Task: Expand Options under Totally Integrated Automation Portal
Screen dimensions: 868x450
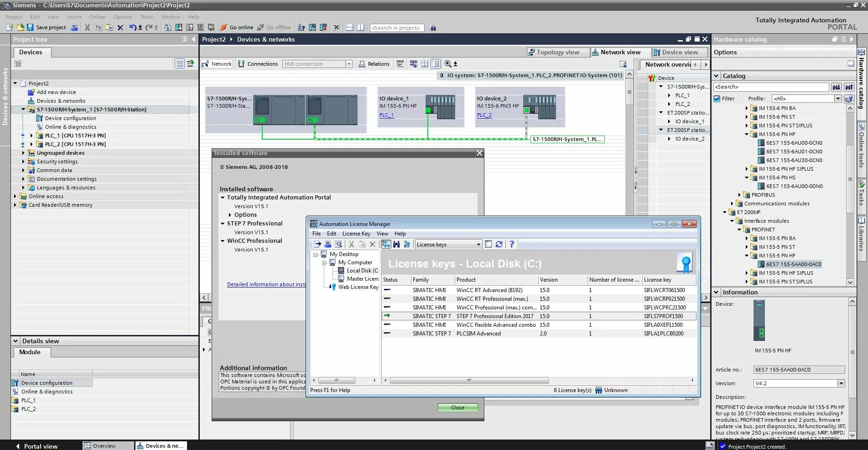Action: click(230, 215)
